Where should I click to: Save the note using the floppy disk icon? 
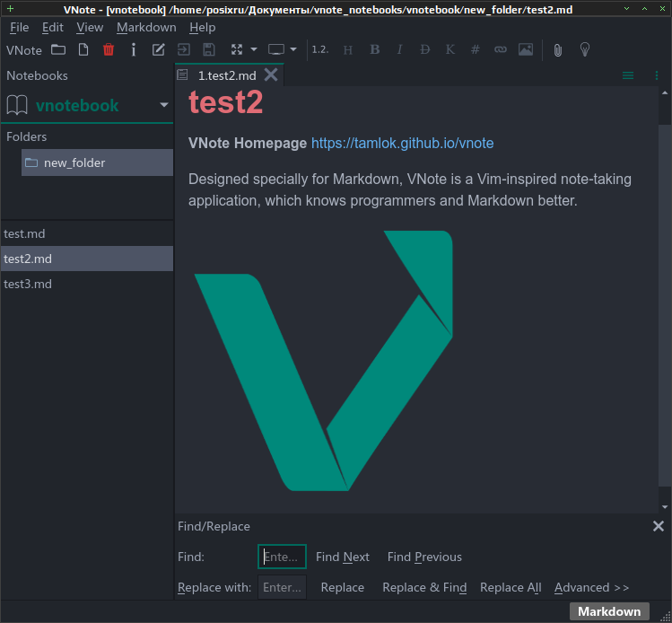(209, 49)
